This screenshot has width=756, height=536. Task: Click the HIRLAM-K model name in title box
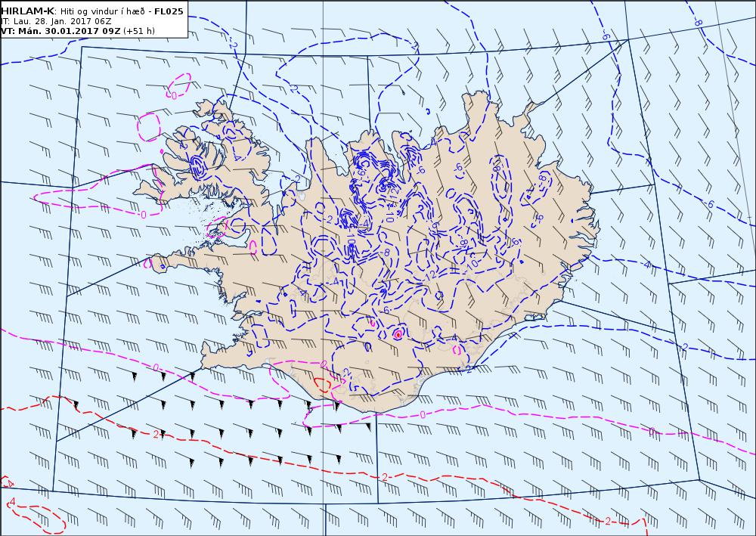tap(28, 11)
